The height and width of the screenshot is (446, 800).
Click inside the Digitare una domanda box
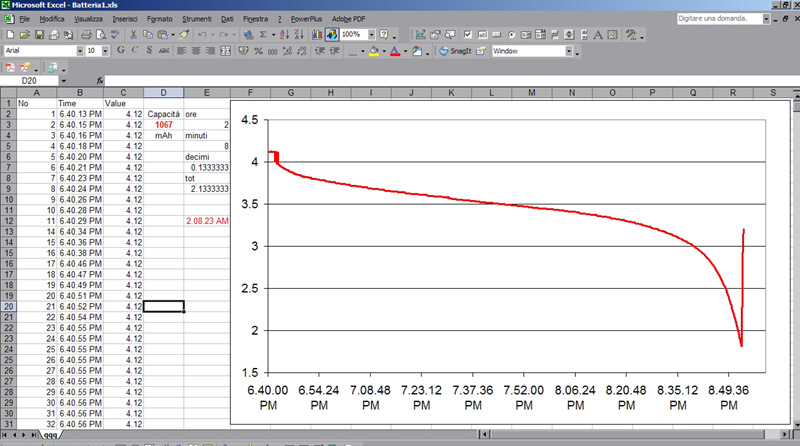coord(719,18)
